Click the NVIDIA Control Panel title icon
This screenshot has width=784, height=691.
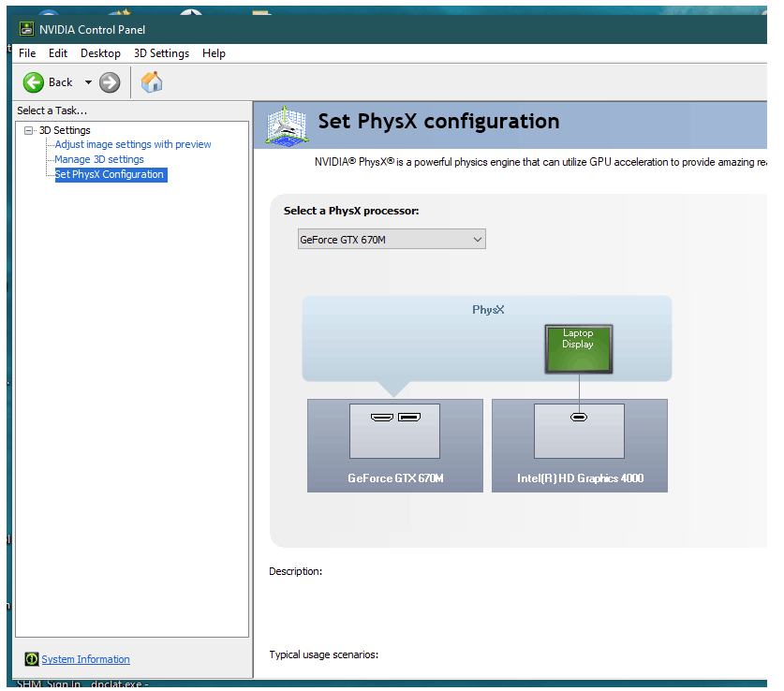[26, 29]
